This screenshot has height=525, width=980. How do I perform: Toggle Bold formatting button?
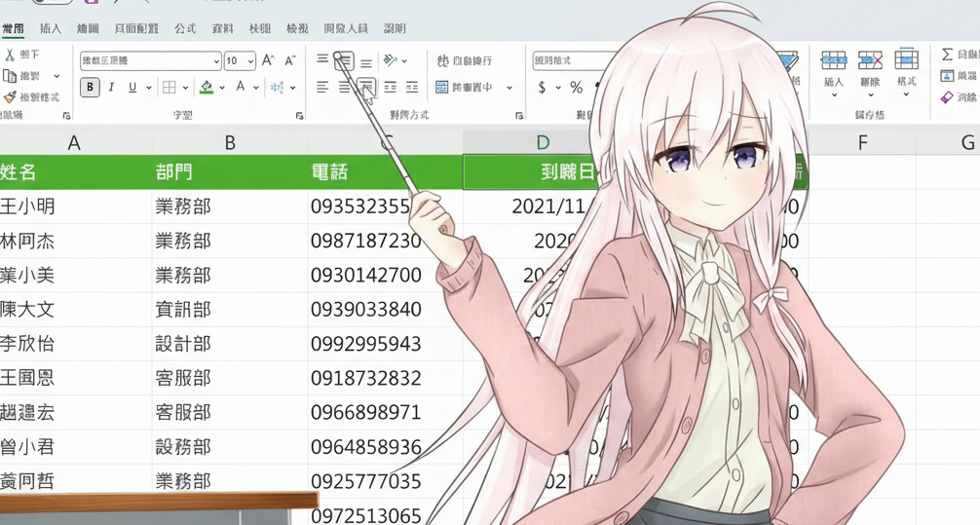tap(90, 88)
